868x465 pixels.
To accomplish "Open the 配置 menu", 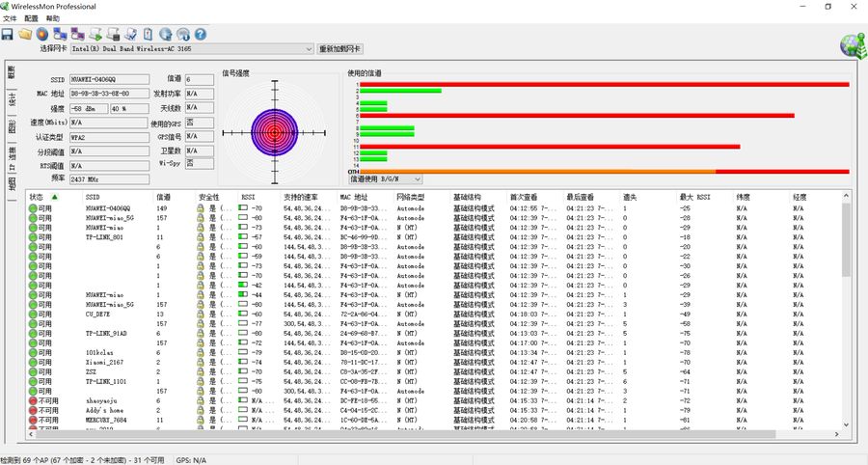I will (31, 18).
